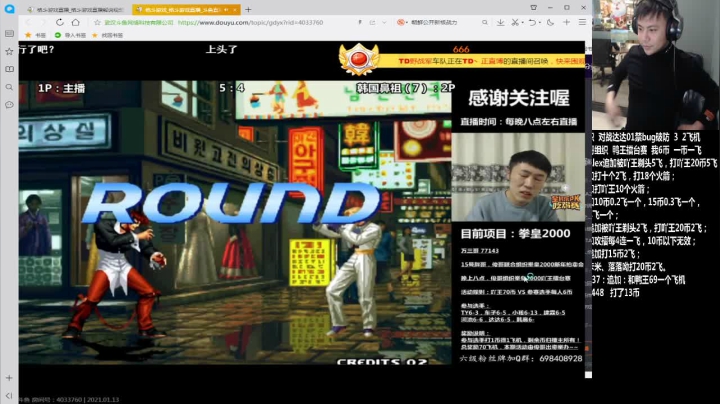Open a new tab with the plus button
720x404 pixels.
[x=248, y=9]
